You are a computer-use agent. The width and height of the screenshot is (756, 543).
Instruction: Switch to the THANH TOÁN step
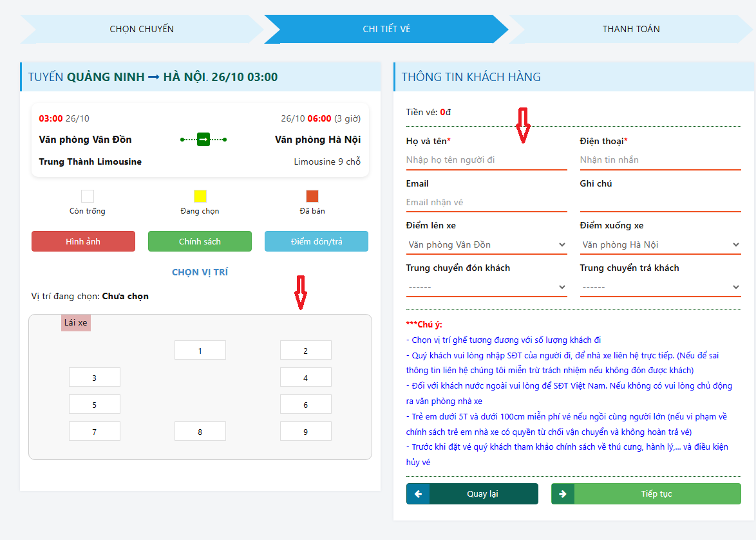coord(631,29)
